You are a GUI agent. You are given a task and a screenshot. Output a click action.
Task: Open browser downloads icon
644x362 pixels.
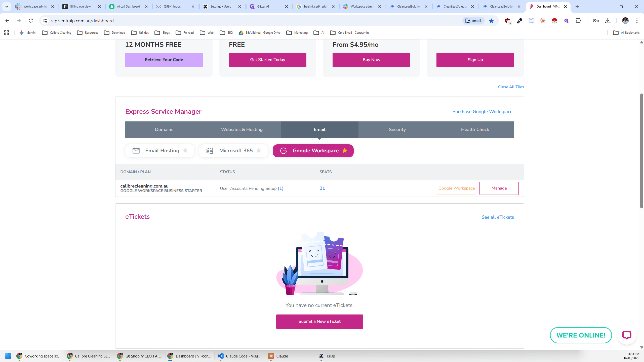608,21
